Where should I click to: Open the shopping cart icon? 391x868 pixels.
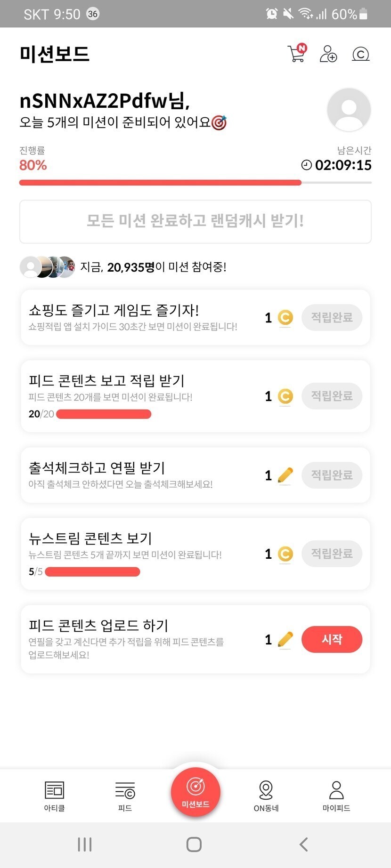(x=296, y=54)
